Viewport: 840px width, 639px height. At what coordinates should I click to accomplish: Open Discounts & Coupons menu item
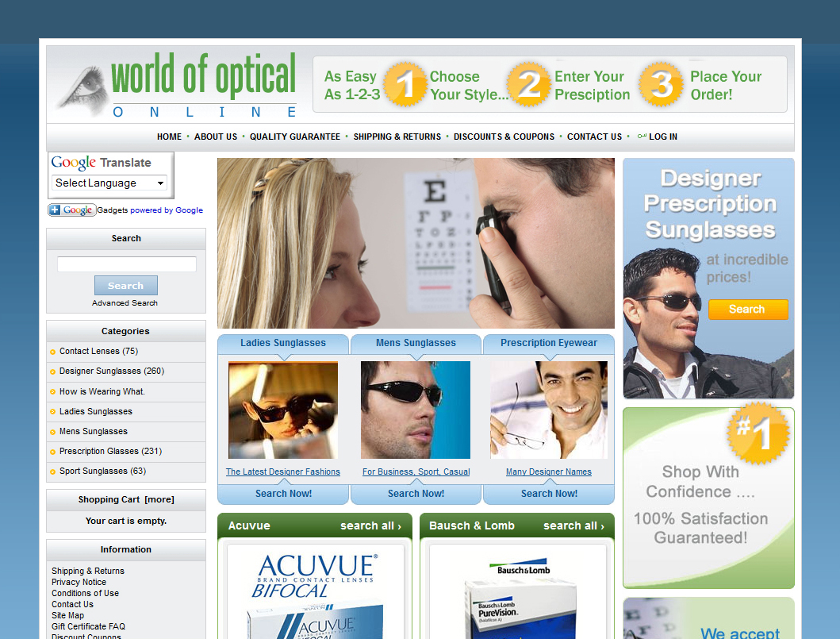tap(504, 137)
